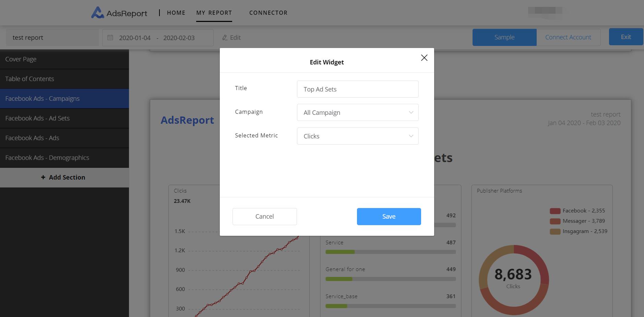Open the calendar date picker icon
Image resolution: width=644 pixels, height=317 pixels.
coord(110,37)
